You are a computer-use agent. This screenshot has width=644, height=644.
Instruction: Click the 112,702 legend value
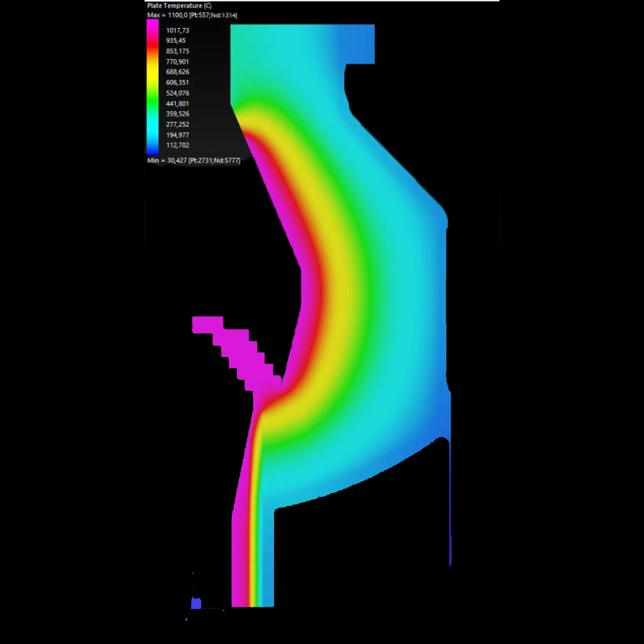pyautogui.click(x=177, y=145)
